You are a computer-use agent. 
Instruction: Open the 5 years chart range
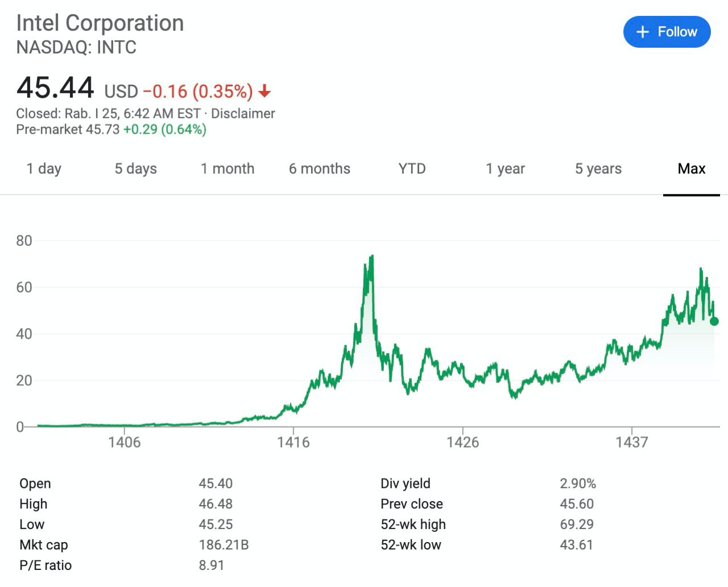click(x=598, y=168)
